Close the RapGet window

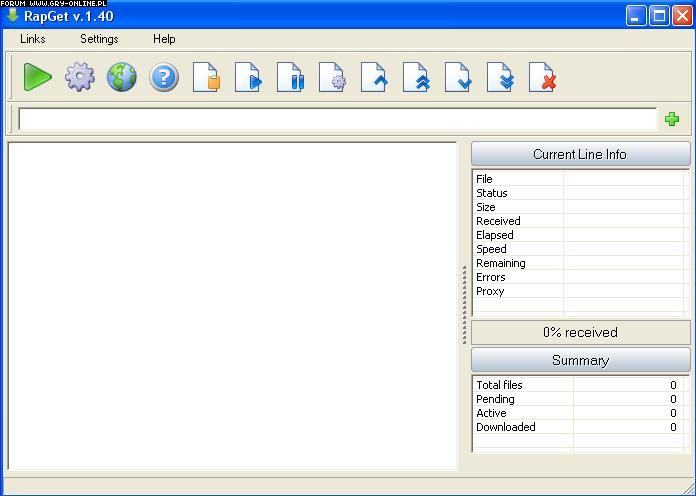[682, 16]
